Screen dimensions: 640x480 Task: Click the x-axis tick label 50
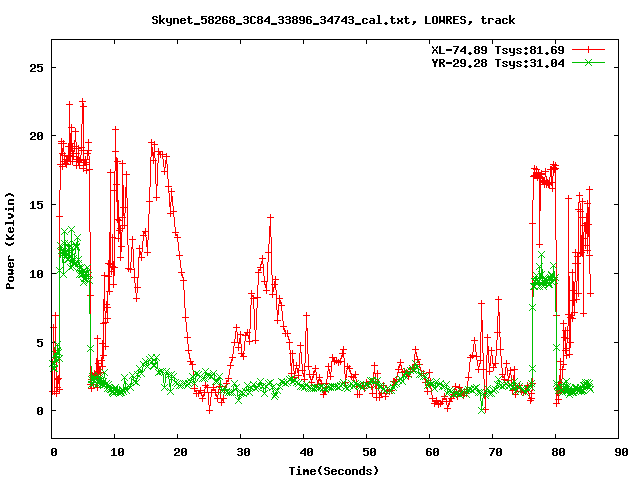click(369, 452)
